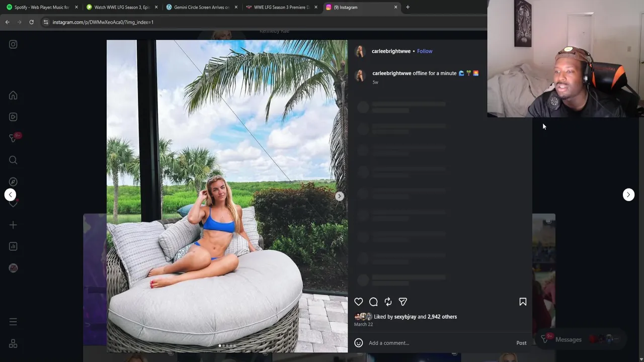644x362 pixels.
Task: Click the March 22 post date
Action: (363, 324)
